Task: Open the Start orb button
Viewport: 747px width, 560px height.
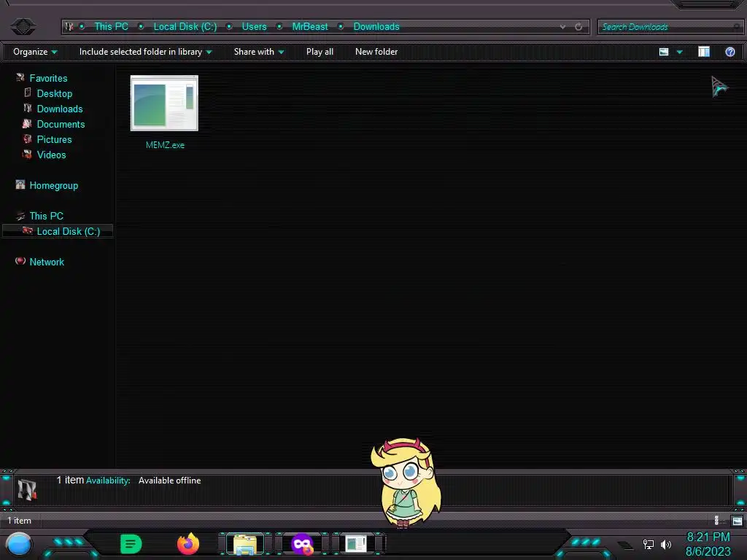Action: pos(19,544)
